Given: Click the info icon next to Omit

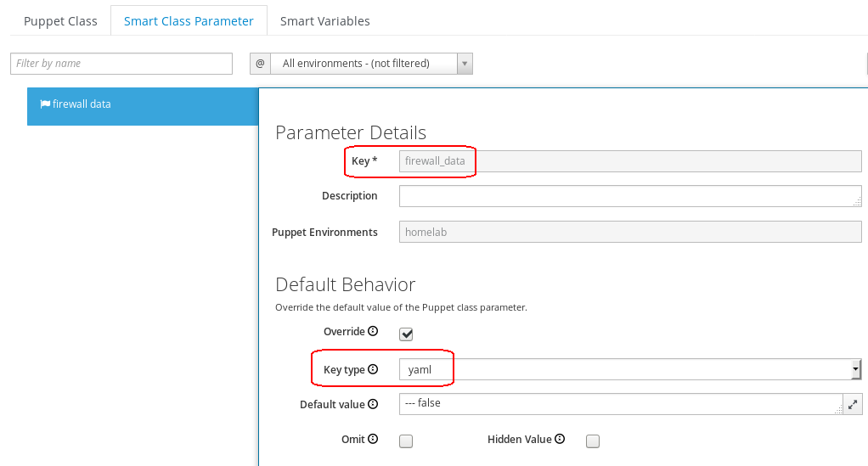Looking at the screenshot, I should pos(373,439).
